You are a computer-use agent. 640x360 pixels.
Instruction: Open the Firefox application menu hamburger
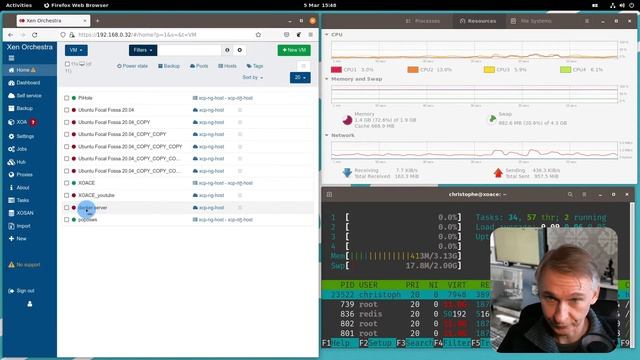coord(310,35)
